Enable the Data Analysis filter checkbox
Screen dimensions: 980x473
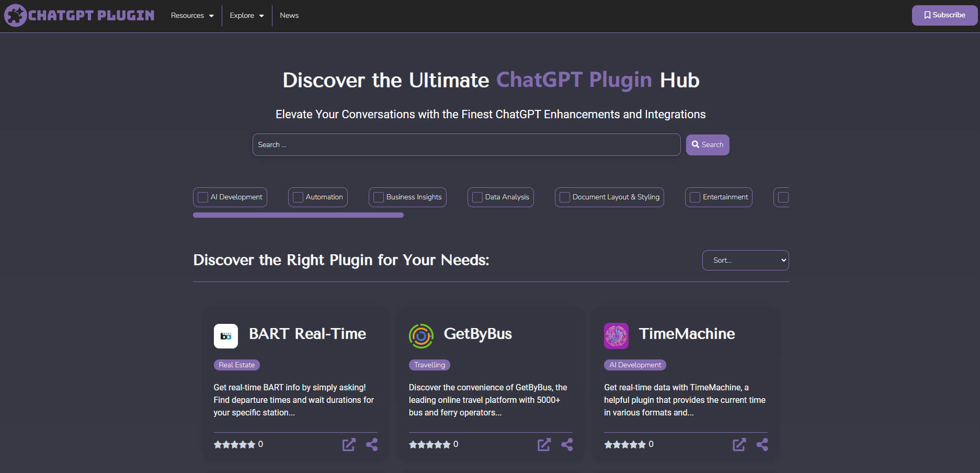click(x=477, y=197)
